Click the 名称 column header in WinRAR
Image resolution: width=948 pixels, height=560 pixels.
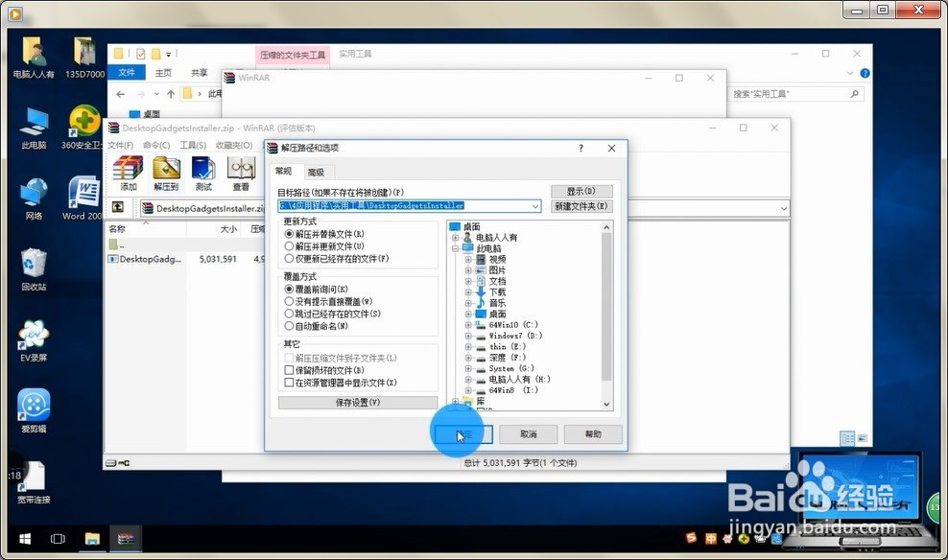(117, 229)
